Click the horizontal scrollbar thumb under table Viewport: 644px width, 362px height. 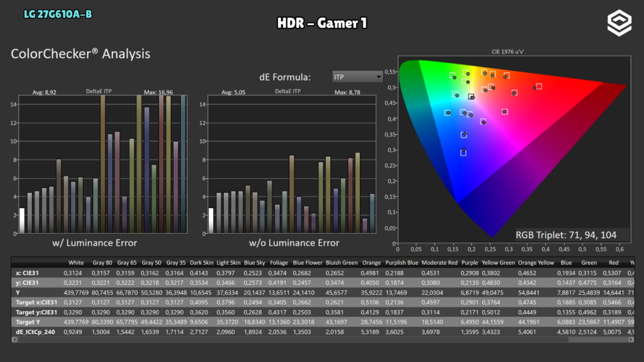point(293,339)
